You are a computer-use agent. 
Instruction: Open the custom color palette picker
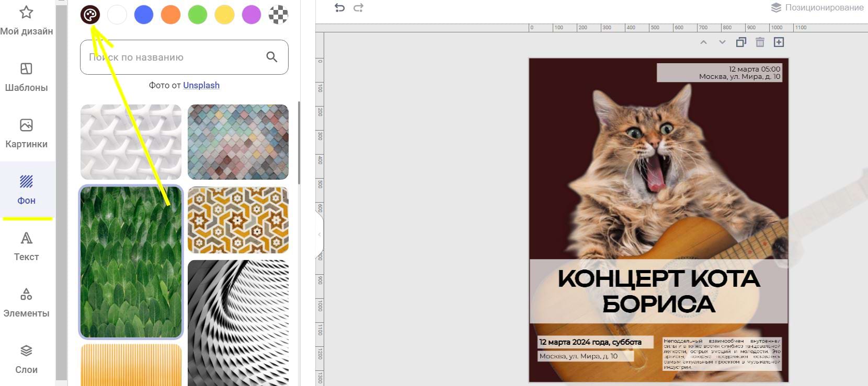coord(90,15)
